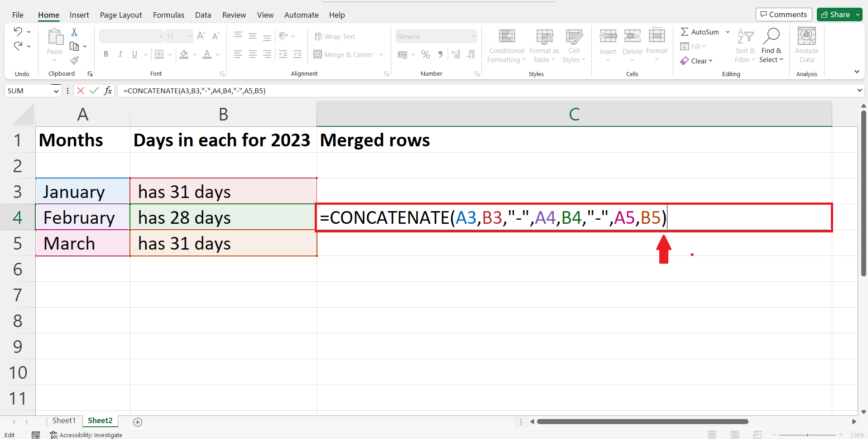Screen dimensions: 868x439
Task: Switch to the Formulas tab
Action: pyautogui.click(x=168, y=14)
